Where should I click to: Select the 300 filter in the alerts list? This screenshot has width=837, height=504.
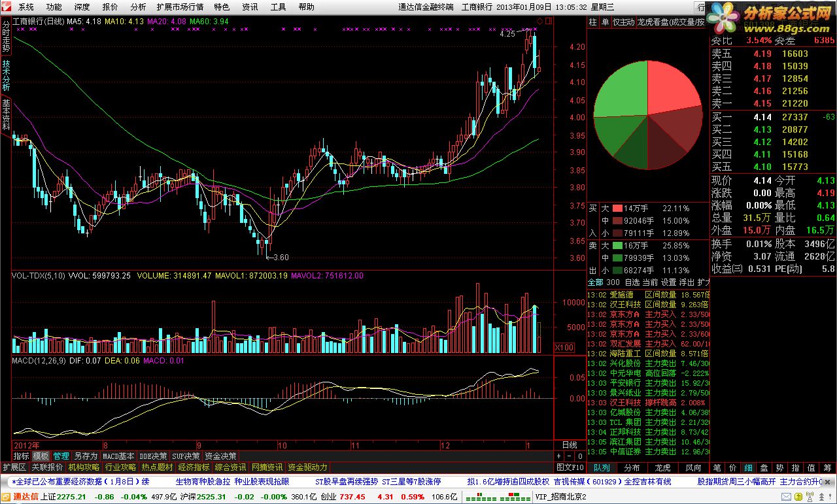coord(613,282)
